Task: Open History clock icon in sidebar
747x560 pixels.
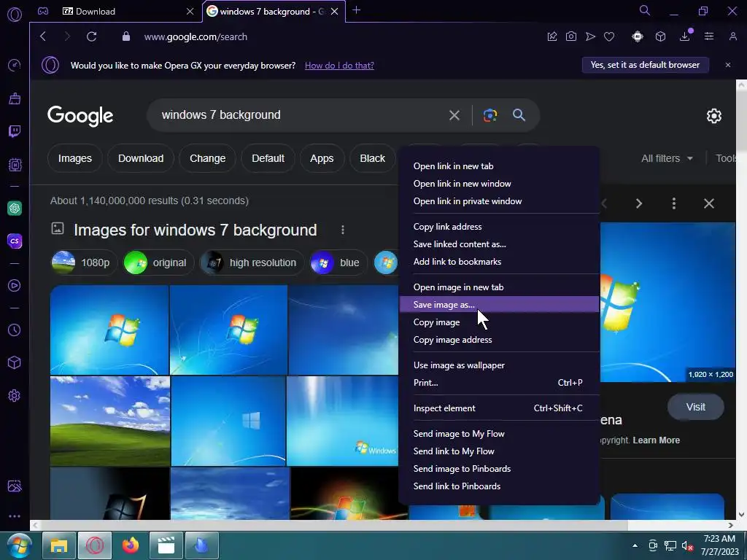Action: (15, 330)
